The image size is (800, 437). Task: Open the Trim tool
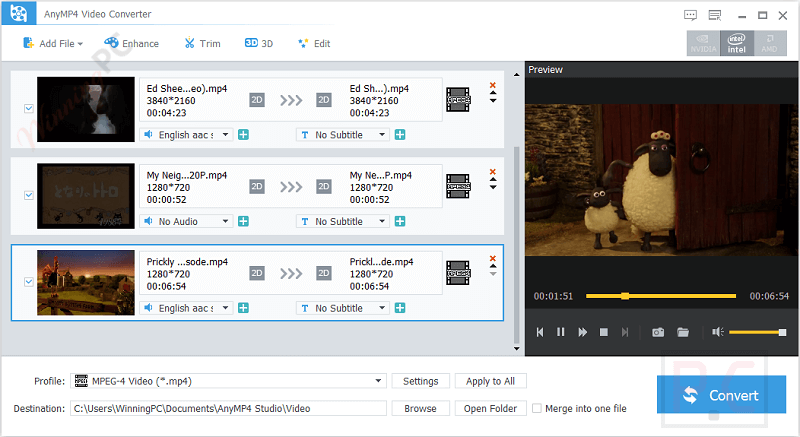202,43
